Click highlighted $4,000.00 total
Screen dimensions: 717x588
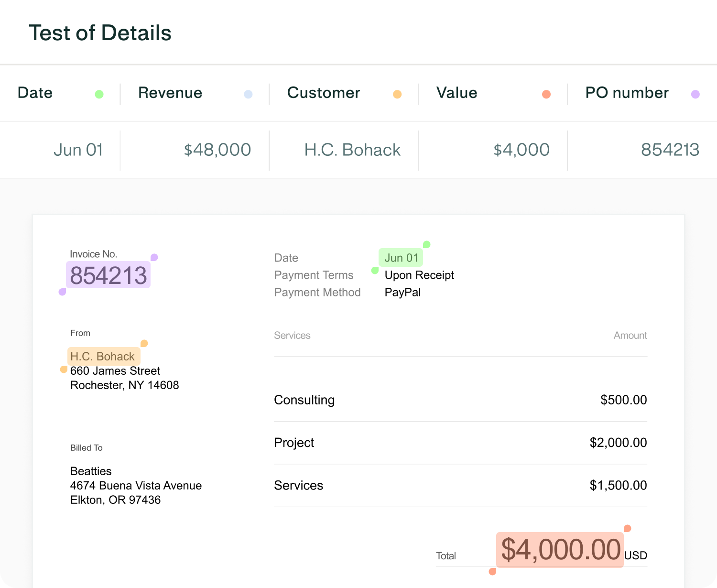(x=560, y=550)
